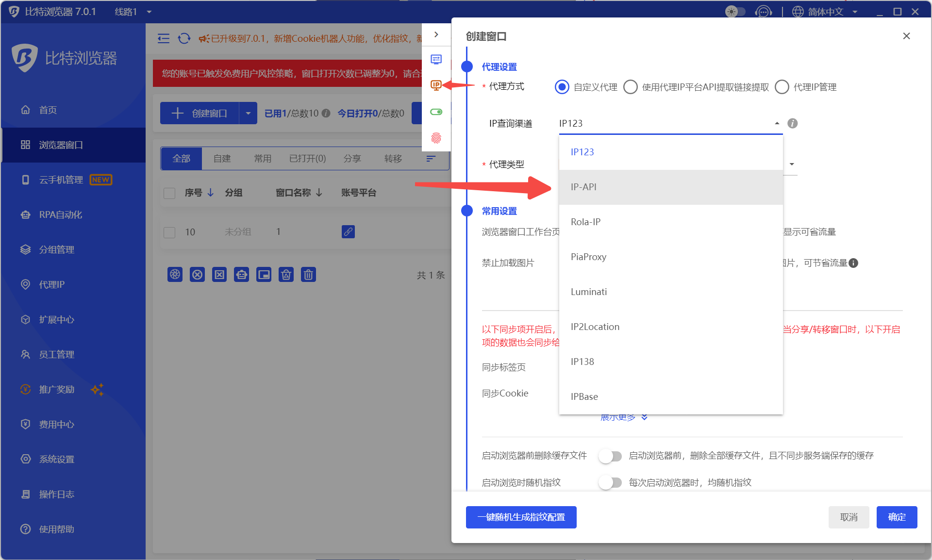Select the 代理IP管理 radio option

(x=782, y=87)
